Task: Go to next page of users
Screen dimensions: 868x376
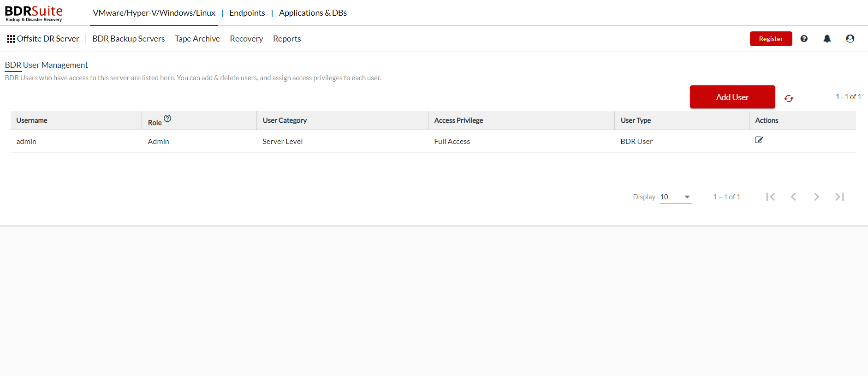Action: (x=816, y=197)
